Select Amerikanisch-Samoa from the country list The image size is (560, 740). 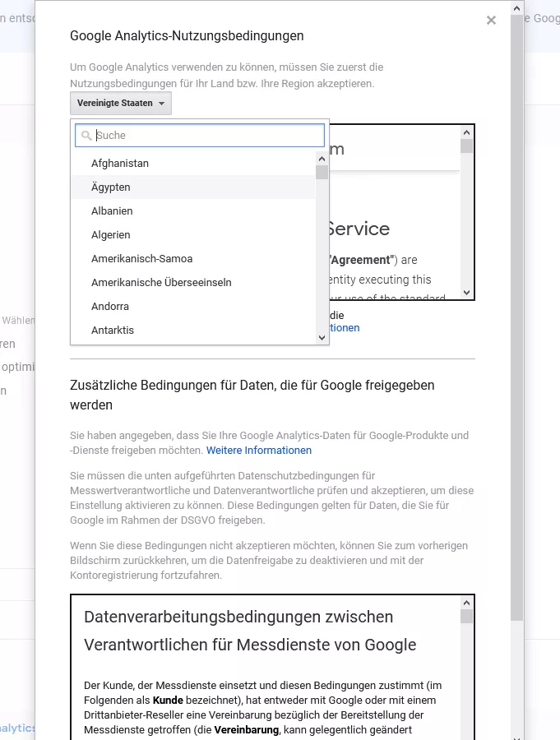coord(193,259)
